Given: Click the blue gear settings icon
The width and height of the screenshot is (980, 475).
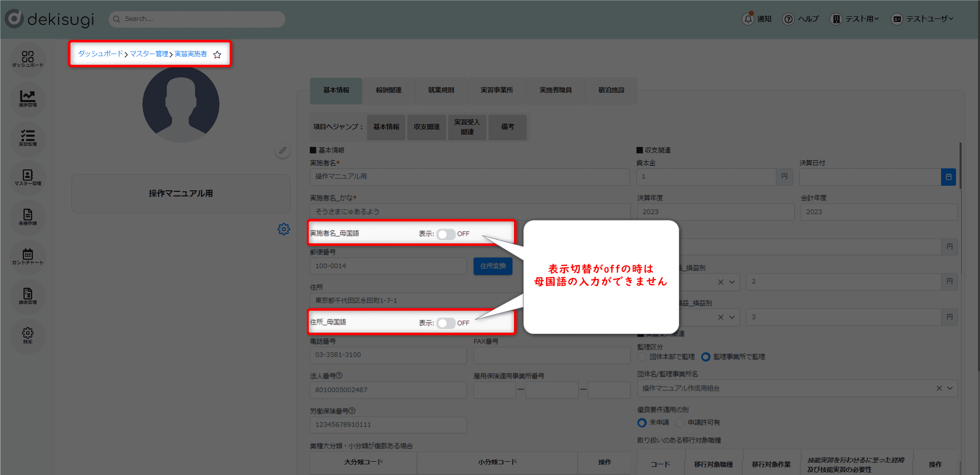Looking at the screenshot, I should tap(284, 229).
